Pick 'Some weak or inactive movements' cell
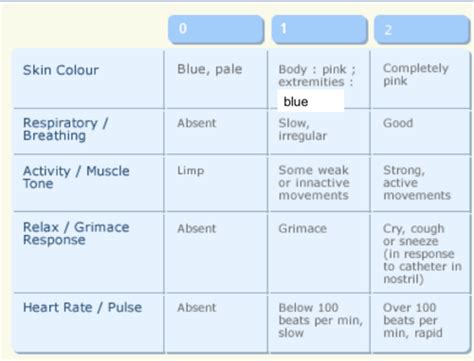 (x=314, y=183)
